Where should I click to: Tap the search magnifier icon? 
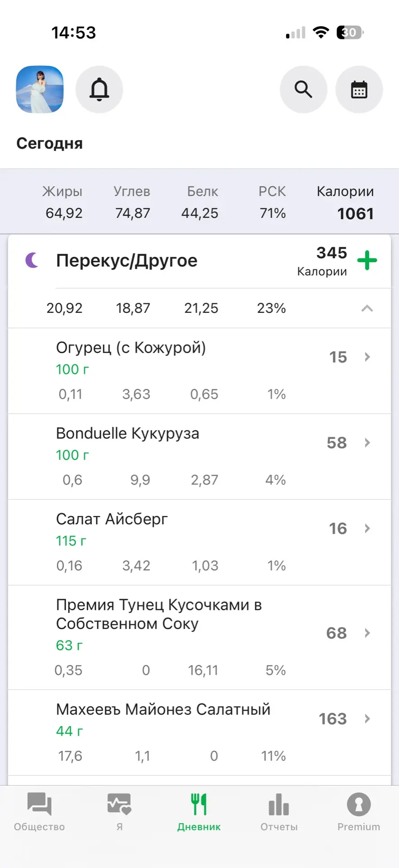pyautogui.click(x=303, y=90)
